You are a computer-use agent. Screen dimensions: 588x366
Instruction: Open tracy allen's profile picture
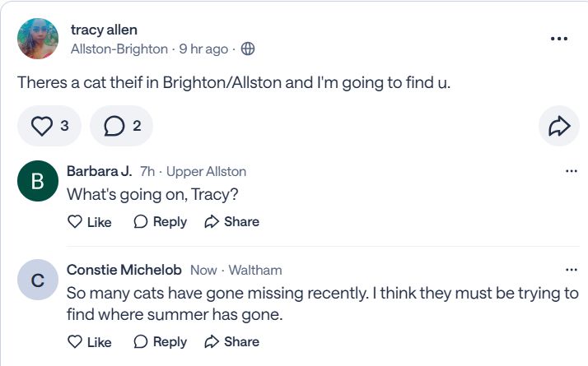click(x=38, y=39)
